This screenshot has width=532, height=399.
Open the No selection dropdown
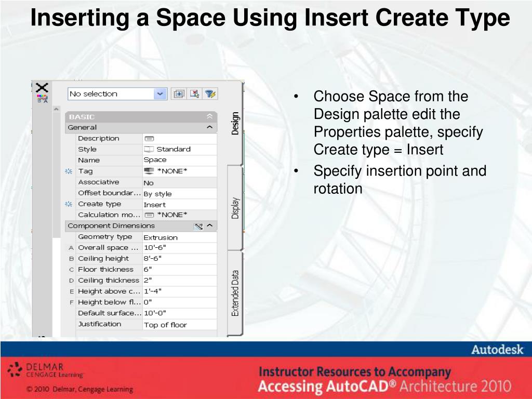pyautogui.click(x=160, y=94)
